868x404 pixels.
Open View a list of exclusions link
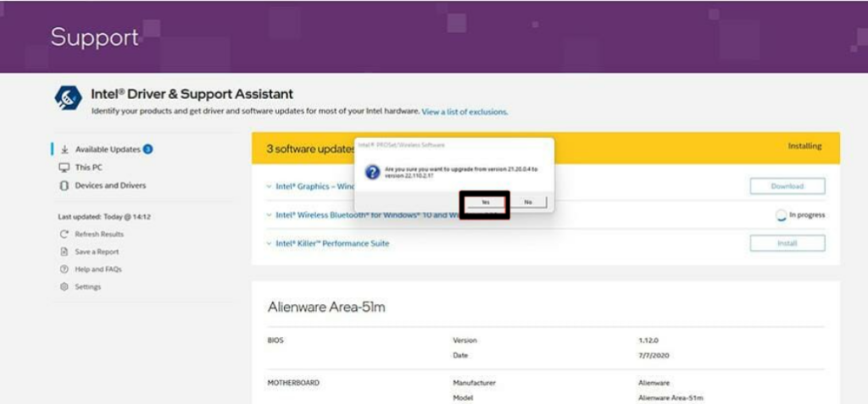[465, 112]
